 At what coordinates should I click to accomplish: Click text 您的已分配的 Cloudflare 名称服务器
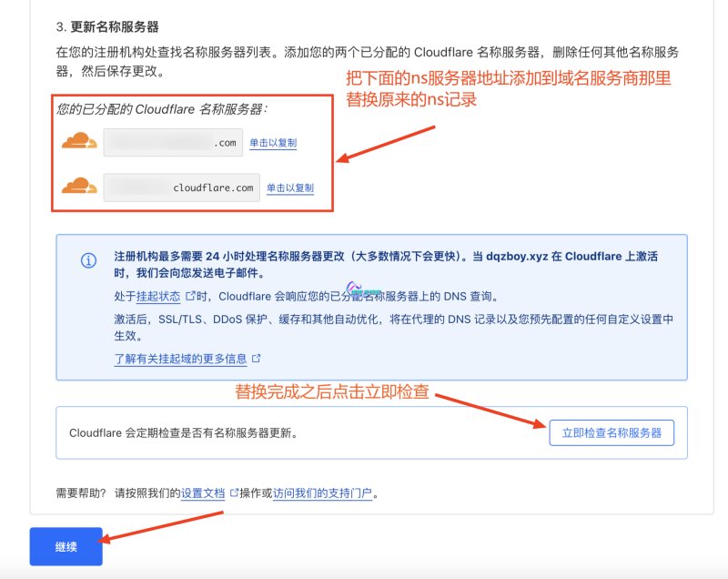(162, 109)
